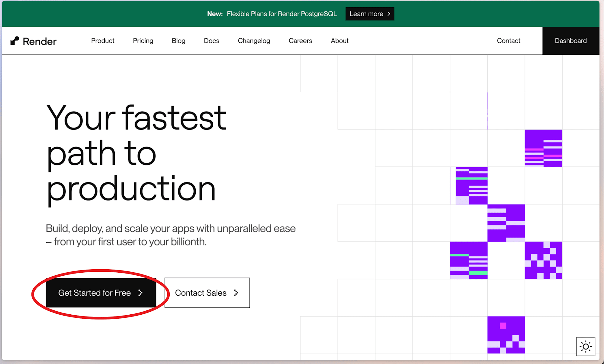The height and width of the screenshot is (364, 605).
Task: Open the Careers page
Action: pyautogui.click(x=301, y=41)
